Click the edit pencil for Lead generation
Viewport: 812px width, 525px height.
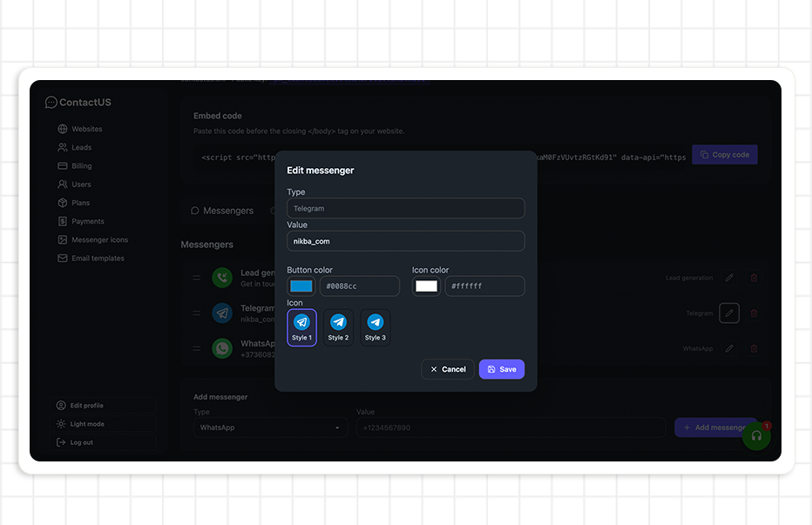[729, 278]
